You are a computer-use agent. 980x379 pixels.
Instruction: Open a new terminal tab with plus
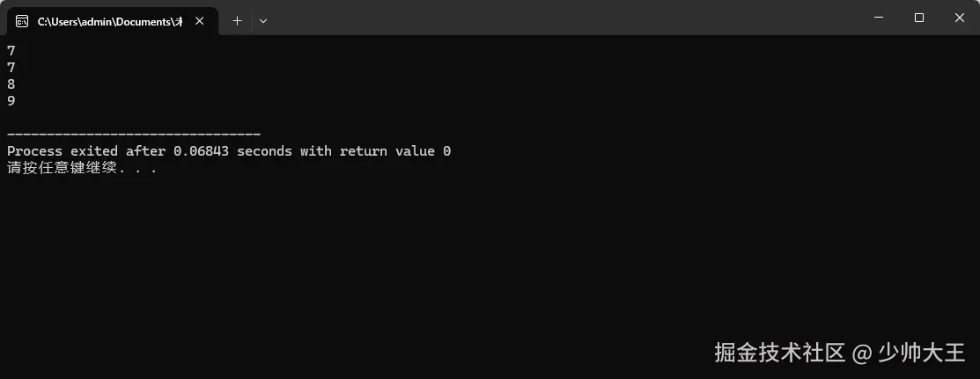point(237,20)
